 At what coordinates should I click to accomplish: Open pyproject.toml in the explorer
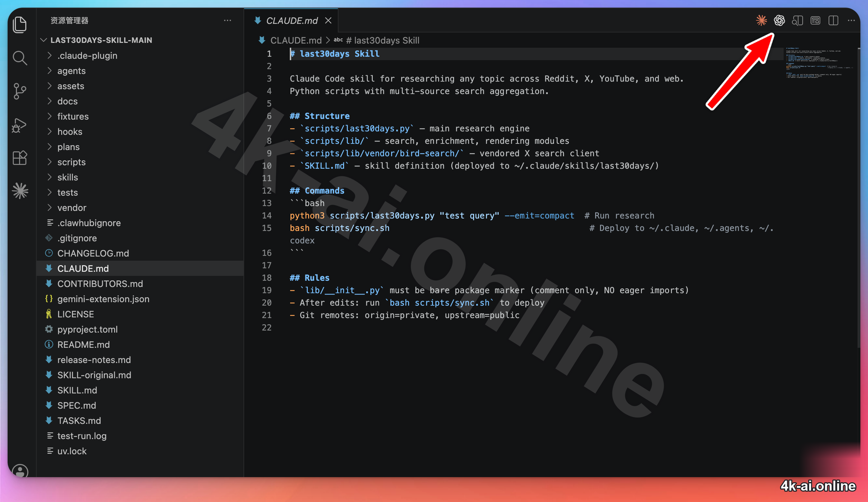coord(140,329)
